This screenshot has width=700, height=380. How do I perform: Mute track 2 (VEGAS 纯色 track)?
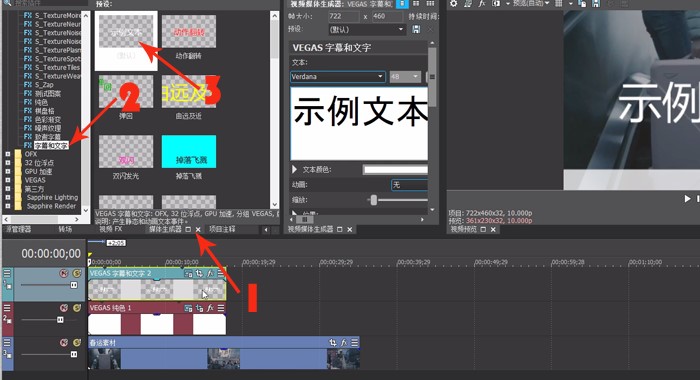point(64,308)
